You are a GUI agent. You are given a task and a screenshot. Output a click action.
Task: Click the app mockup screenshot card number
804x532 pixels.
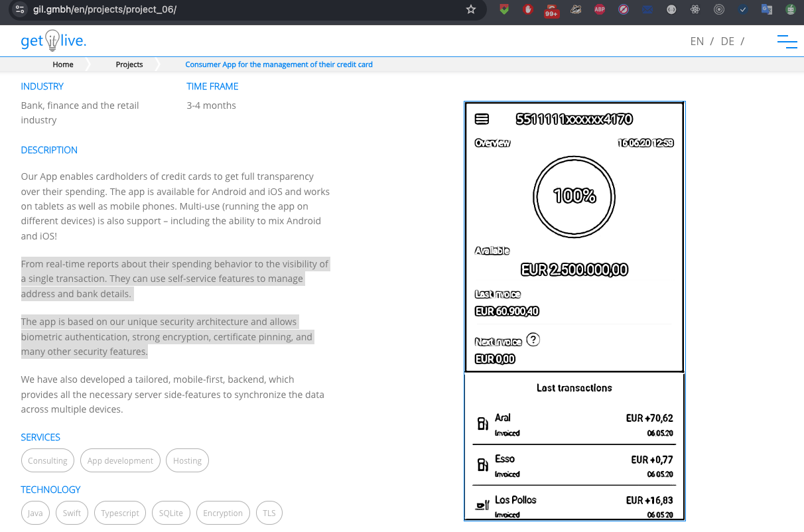click(x=574, y=119)
